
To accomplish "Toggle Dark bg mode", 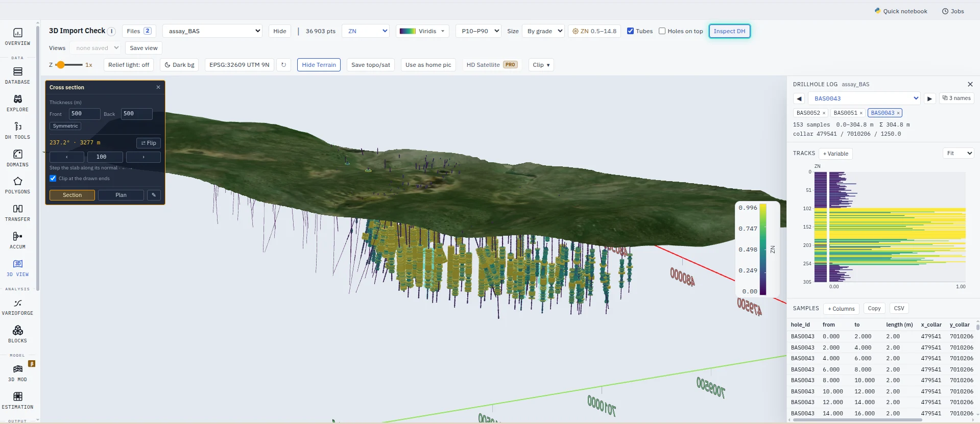I will click(x=179, y=65).
